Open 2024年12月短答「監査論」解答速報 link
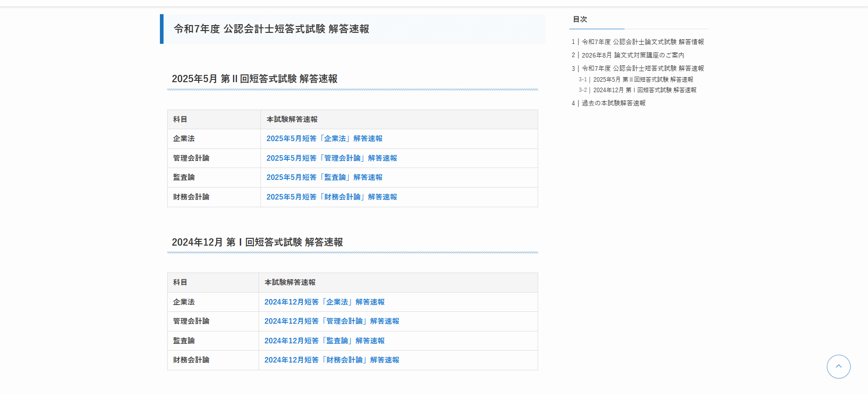 [x=324, y=341]
